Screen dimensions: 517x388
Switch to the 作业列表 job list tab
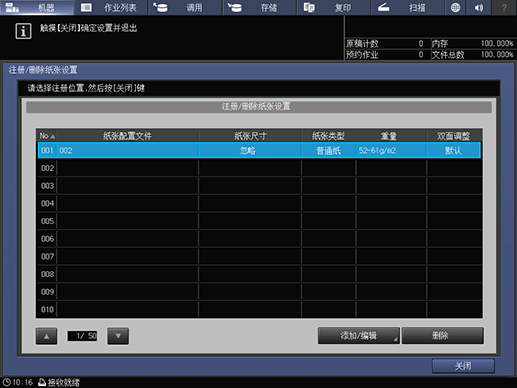click(x=111, y=7)
